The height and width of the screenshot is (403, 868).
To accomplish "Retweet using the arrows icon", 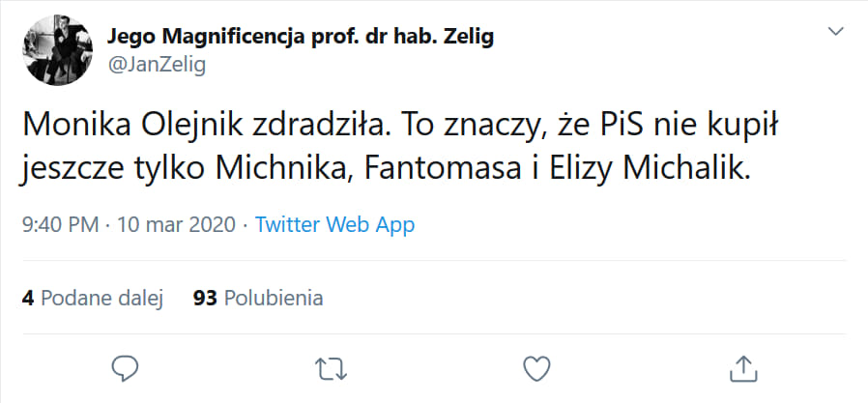I will click(x=331, y=367).
